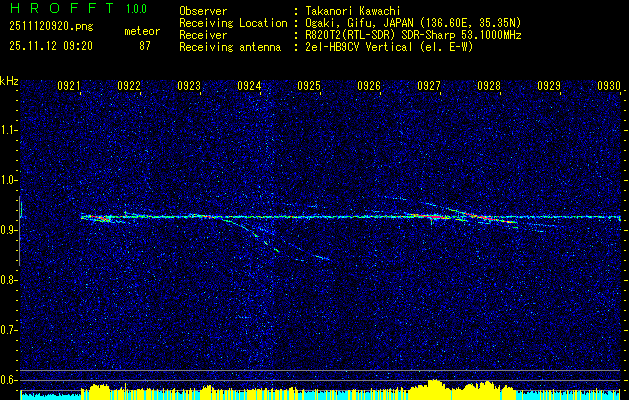Click the meteor label

pos(142,31)
